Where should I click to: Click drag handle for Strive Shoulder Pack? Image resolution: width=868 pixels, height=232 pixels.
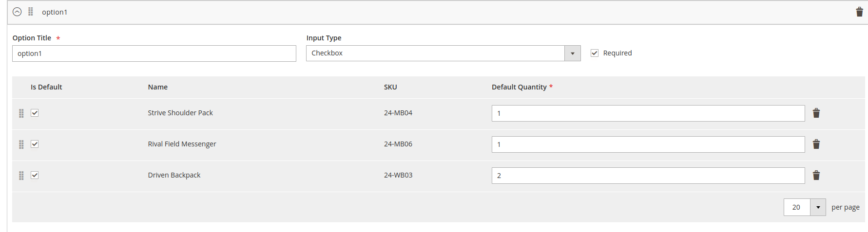(21, 113)
